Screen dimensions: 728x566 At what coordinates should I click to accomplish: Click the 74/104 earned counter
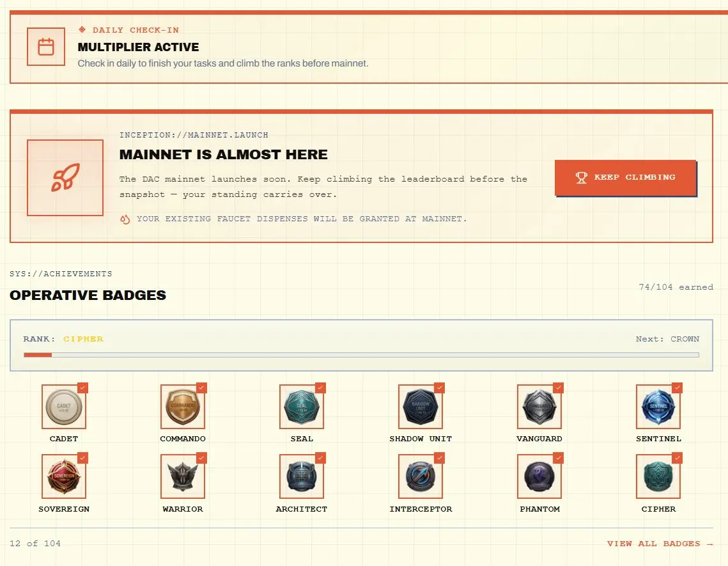[x=676, y=287]
